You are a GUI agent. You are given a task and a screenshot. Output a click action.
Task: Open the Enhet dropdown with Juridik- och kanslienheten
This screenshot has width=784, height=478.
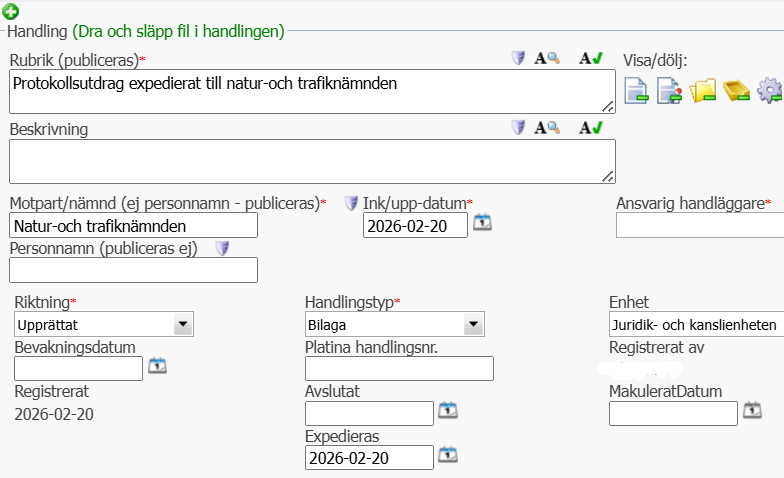pyautogui.click(x=696, y=324)
